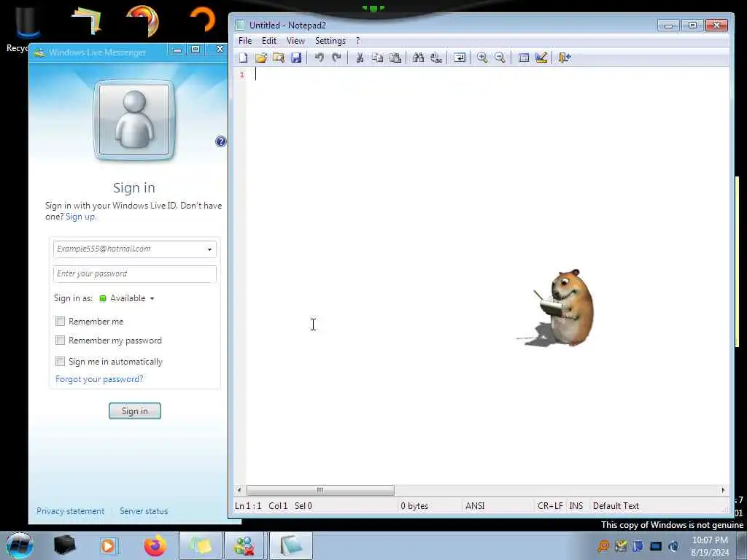Open the Server status link
The width and height of the screenshot is (747, 560).
tap(144, 511)
